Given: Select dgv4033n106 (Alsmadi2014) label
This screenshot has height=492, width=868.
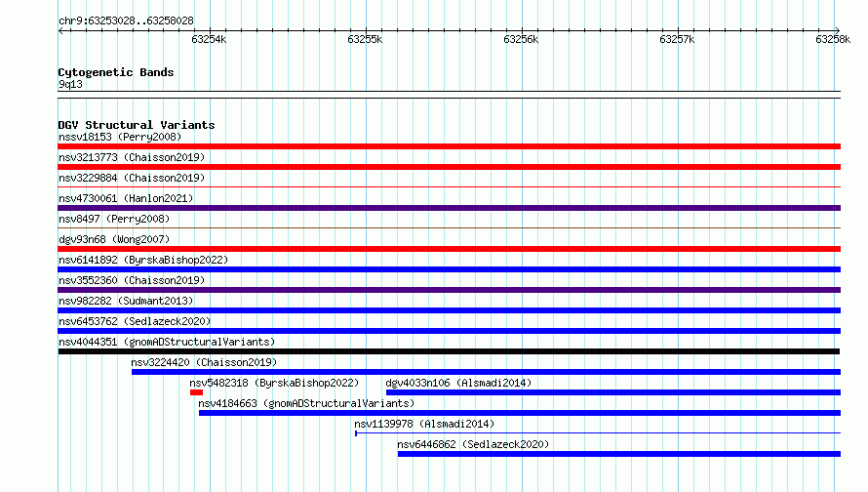Looking at the screenshot, I should [458, 383].
